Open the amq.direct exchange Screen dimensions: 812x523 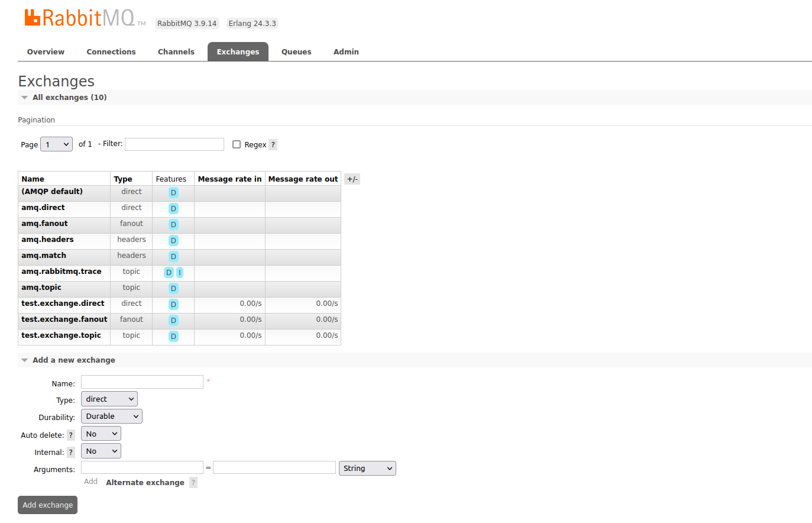[43, 208]
